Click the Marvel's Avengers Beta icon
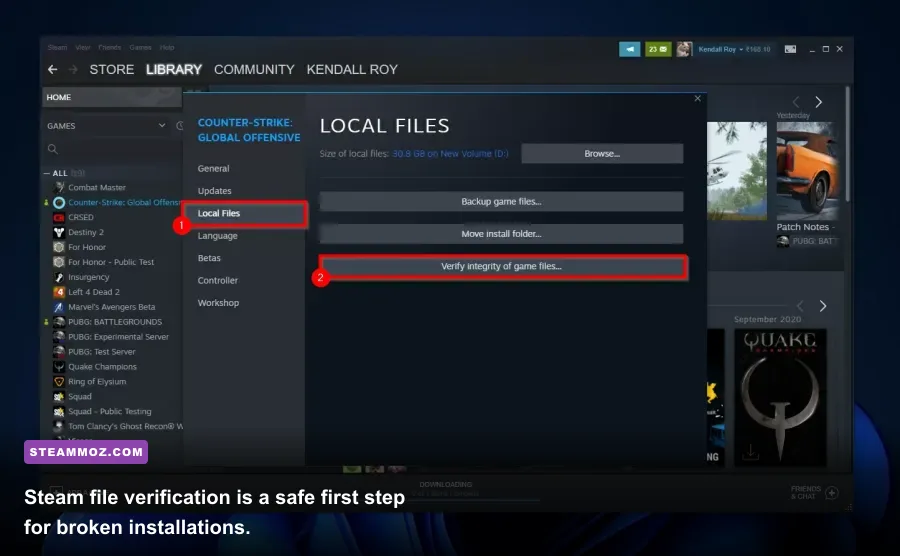This screenshot has width=900, height=556. [59, 307]
